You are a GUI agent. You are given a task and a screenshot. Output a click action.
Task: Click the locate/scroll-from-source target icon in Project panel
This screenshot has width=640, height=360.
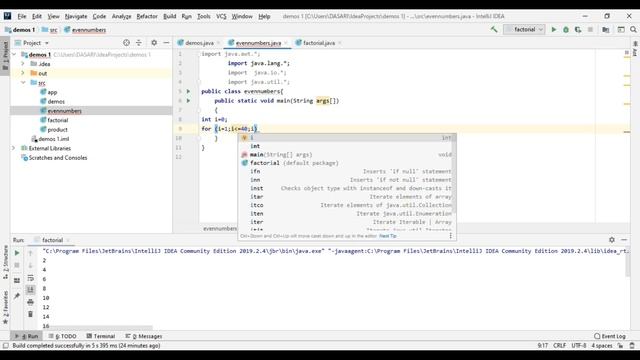pyautogui.click(x=127, y=42)
